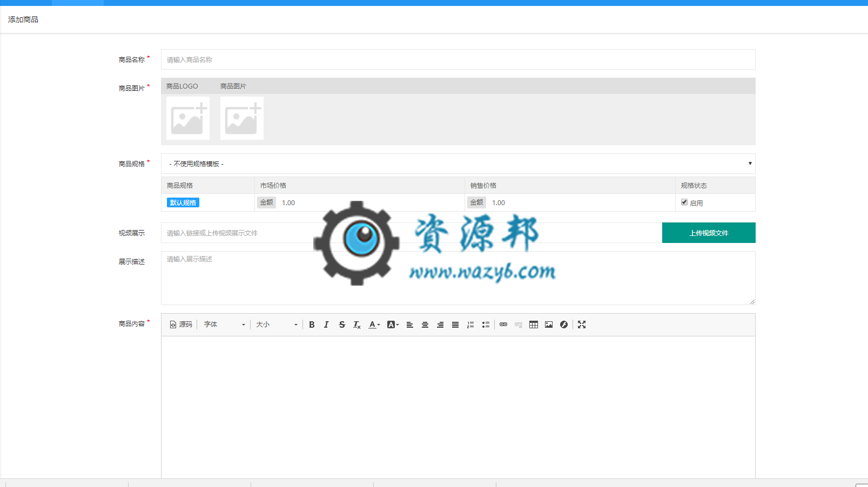Screen dimensions: 868x487
Task: Focus the 商品名称 input field
Action: (x=458, y=59)
